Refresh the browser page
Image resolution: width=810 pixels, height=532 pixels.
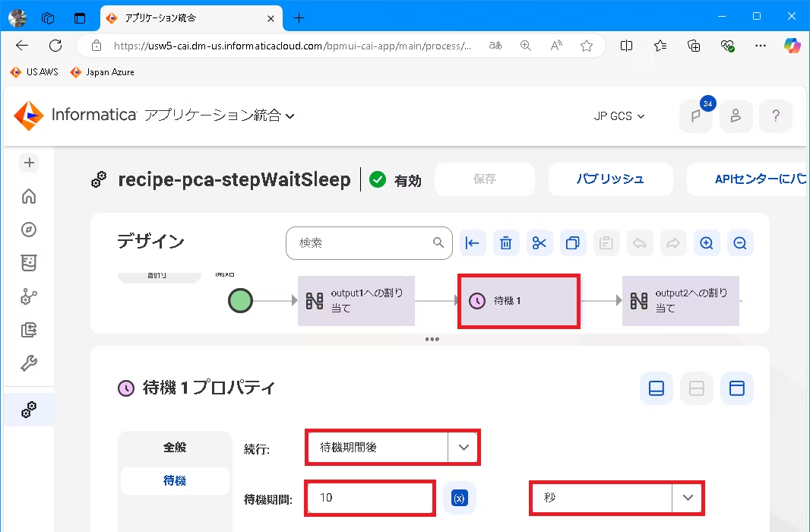pyautogui.click(x=55, y=46)
